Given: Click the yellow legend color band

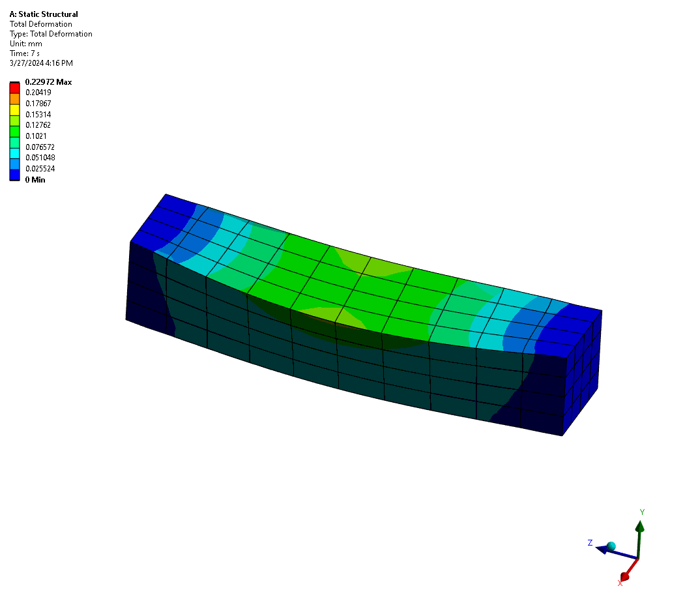Looking at the screenshot, I should (x=15, y=110).
